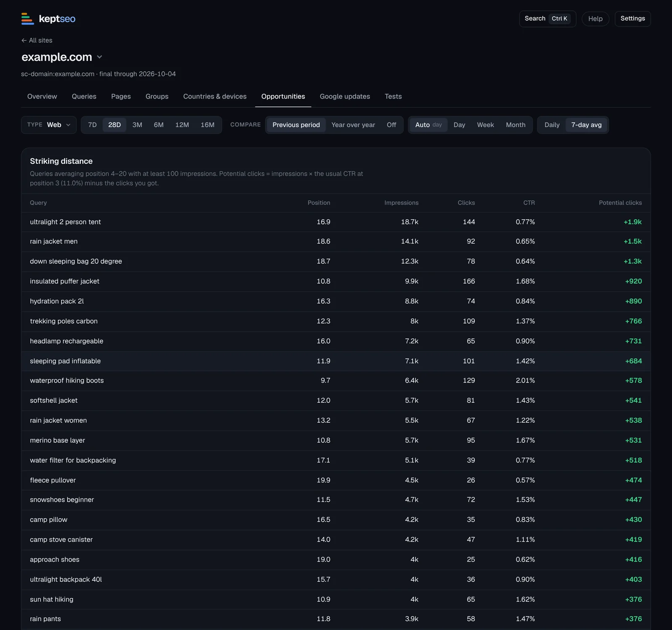Open the Search Ctrl K box
This screenshot has width=672, height=630.
tap(547, 19)
